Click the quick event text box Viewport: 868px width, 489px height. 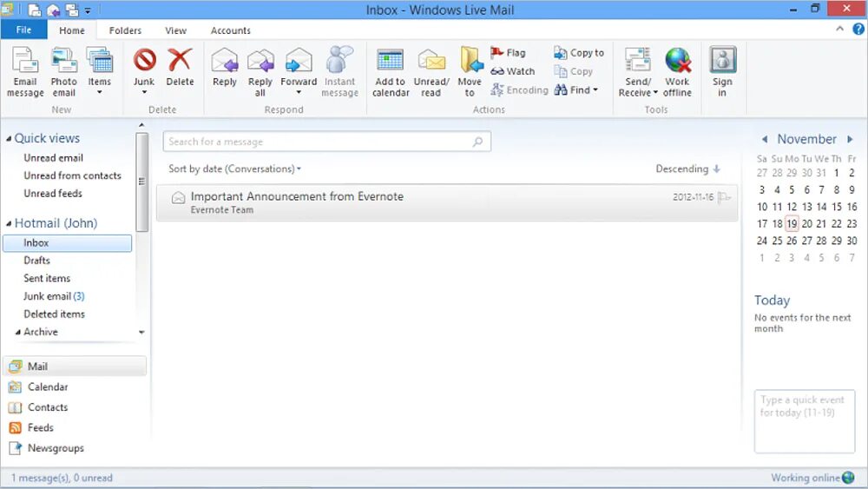tap(805, 421)
